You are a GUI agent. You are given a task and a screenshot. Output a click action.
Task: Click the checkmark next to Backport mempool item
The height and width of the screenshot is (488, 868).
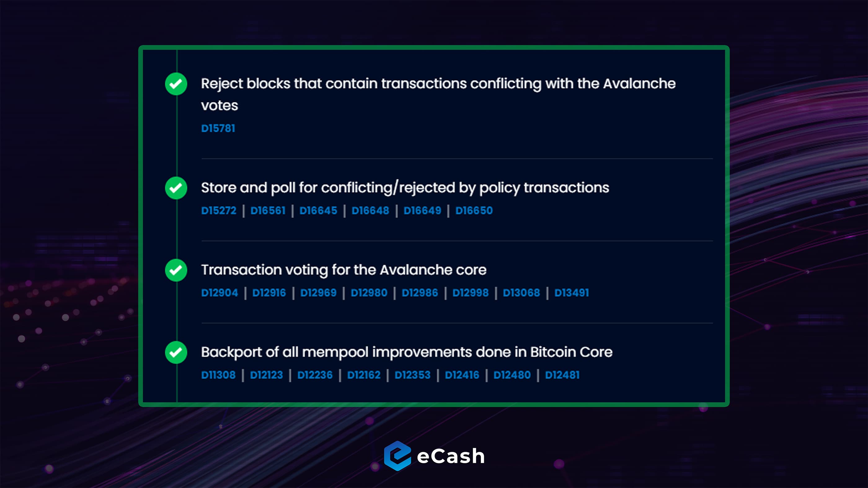click(x=176, y=352)
